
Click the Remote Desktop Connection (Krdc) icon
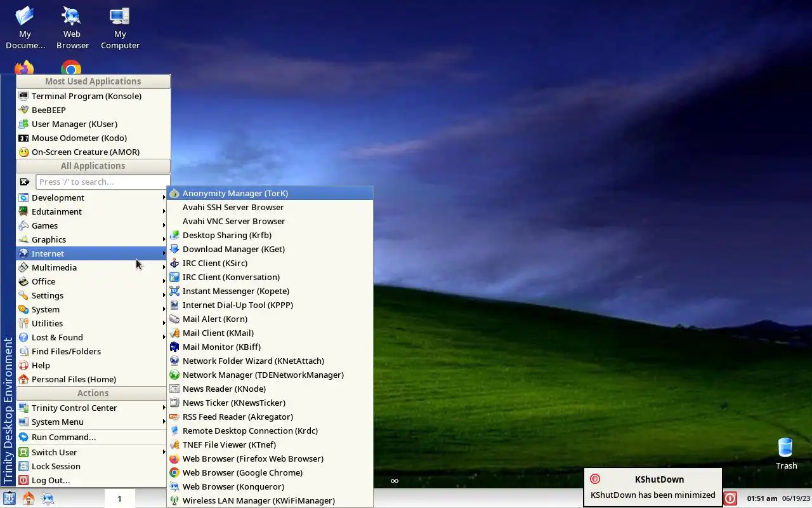click(174, 431)
